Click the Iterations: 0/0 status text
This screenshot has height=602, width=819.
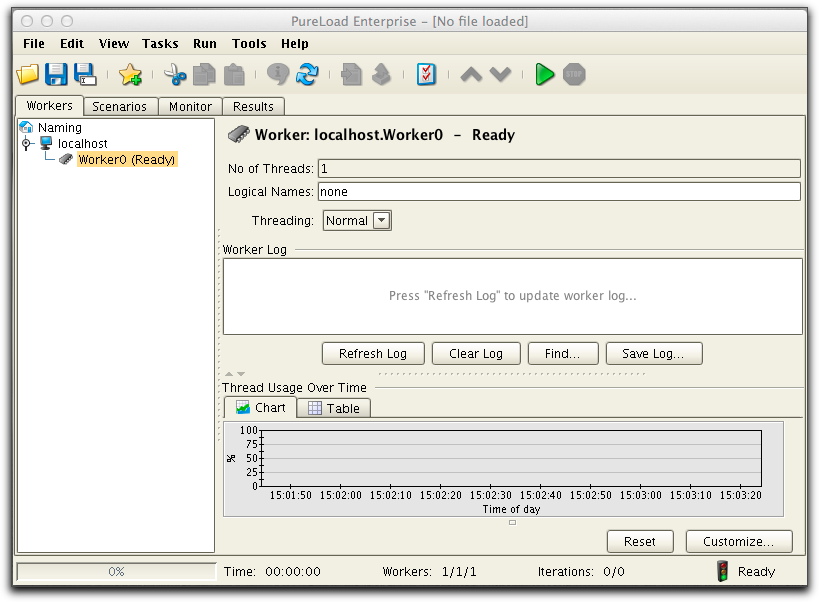coord(581,571)
